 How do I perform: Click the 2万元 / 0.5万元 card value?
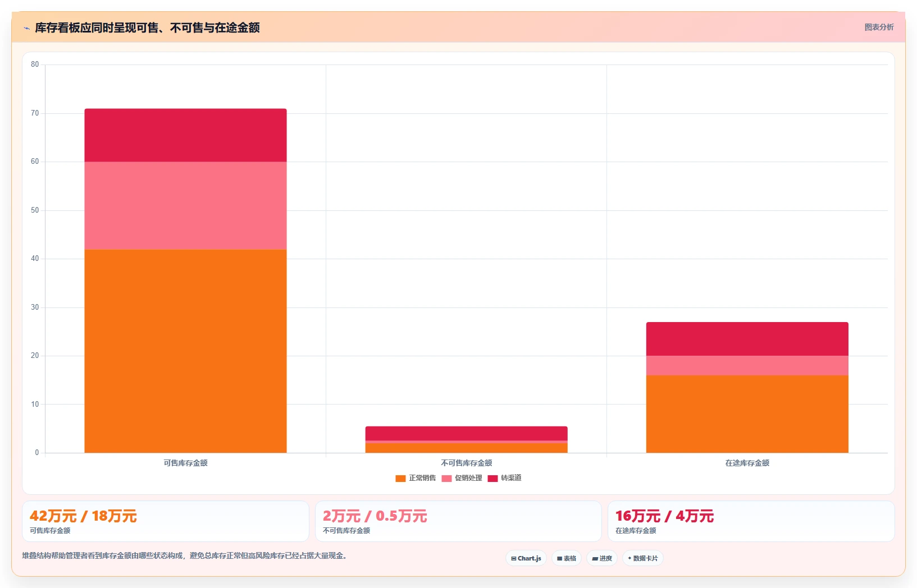pyautogui.click(x=375, y=516)
